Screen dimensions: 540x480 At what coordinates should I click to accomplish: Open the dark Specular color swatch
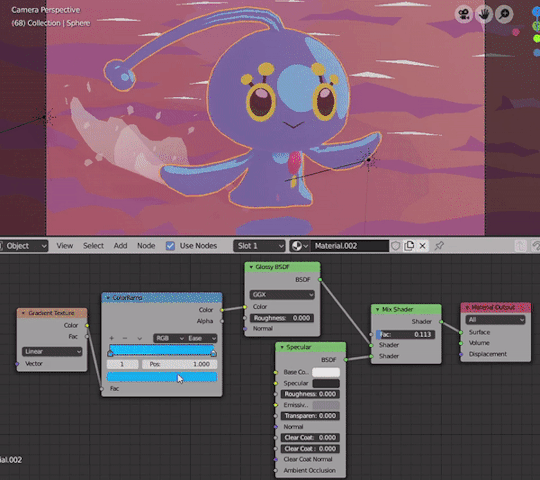326,383
